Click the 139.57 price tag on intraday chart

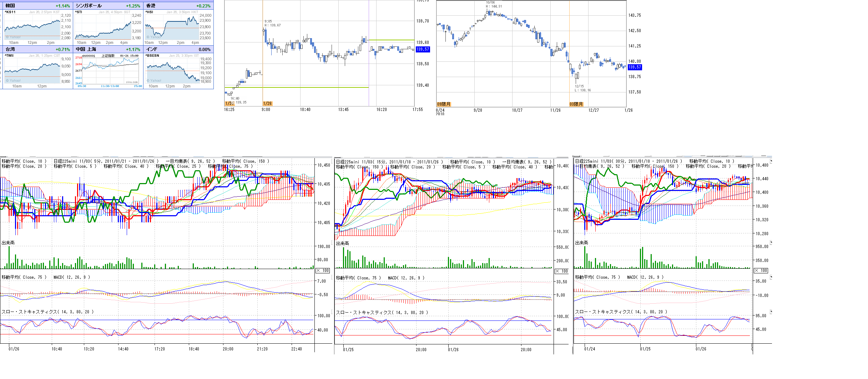pos(423,50)
